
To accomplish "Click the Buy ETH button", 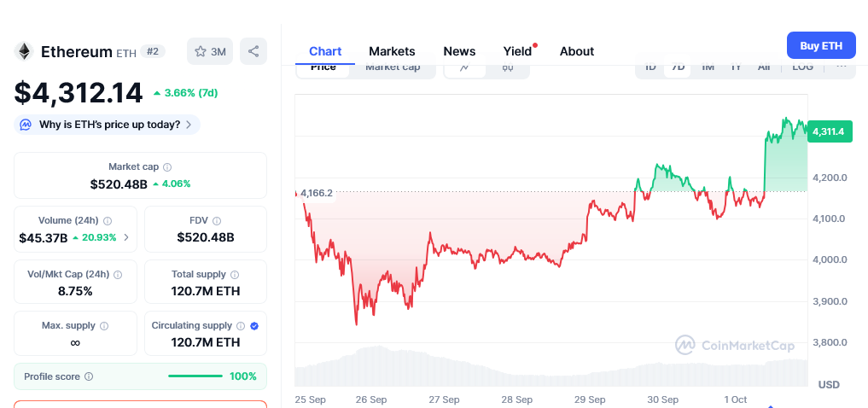I will (x=821, y=45).
